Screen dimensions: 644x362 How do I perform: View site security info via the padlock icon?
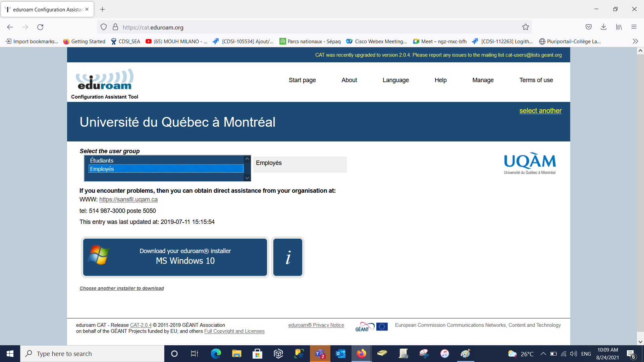pyautogui.click(x=115, y=27)
